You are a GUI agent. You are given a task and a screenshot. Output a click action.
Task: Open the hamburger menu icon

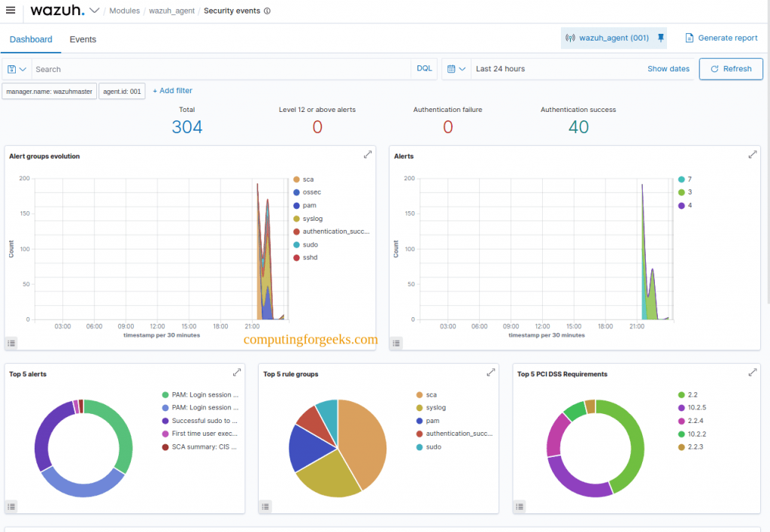(x=11, y=11)
